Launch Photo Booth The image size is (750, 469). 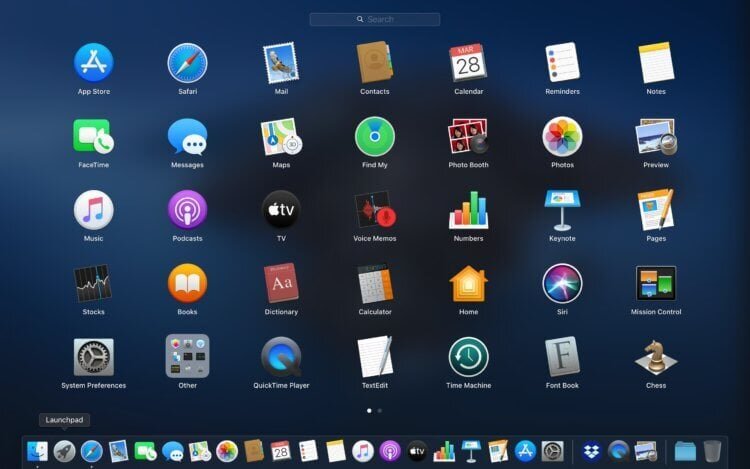pos(468,136)
